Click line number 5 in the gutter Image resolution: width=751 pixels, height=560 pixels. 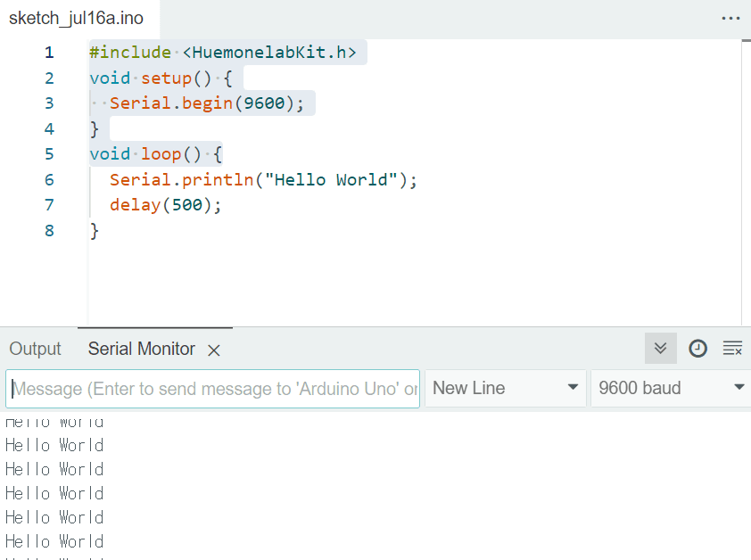[x=49, y=154]
